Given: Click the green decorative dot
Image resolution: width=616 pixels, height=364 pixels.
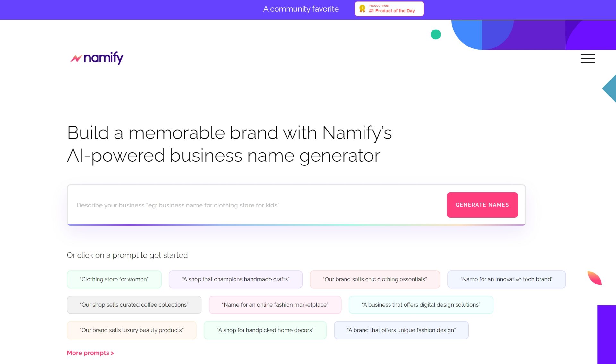Looking at the screenshot, I should tap(435, 34).
